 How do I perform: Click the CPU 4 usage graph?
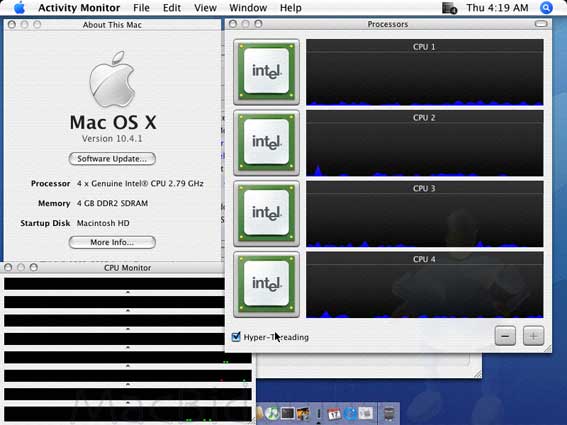click(425, 285)
